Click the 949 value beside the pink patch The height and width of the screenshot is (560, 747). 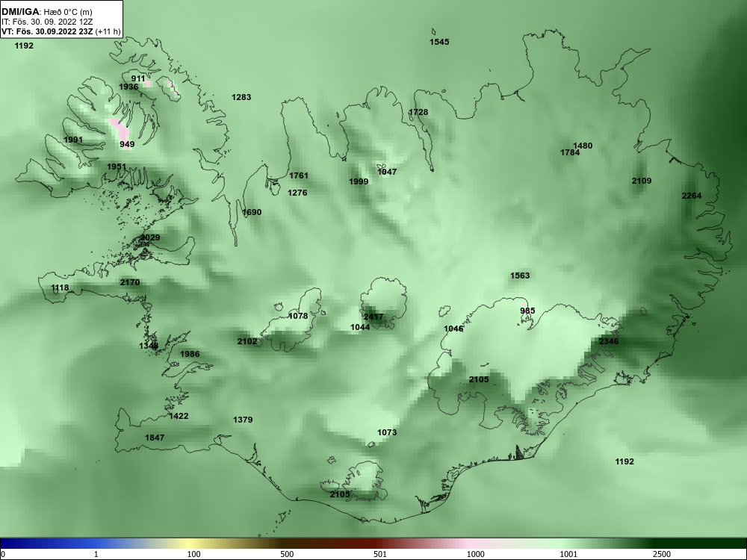[x=127, y=144]
